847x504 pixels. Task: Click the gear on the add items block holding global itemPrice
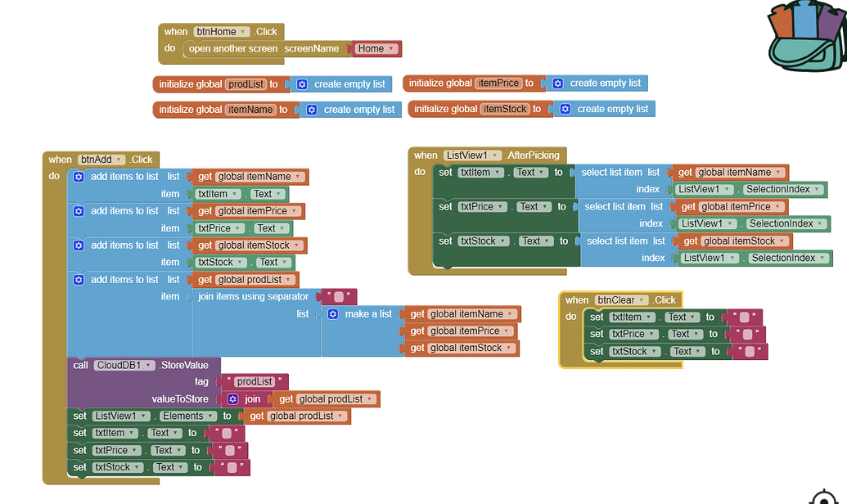[78, 210]
